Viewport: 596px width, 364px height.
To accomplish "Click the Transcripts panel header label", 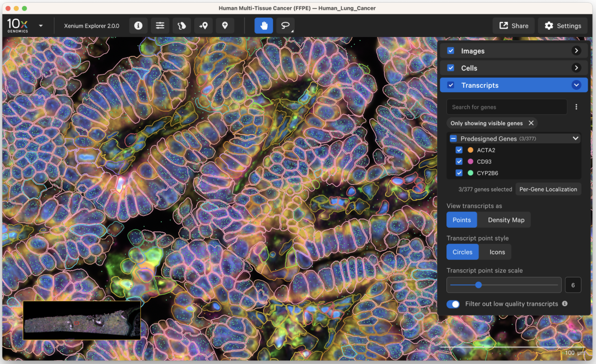I will click(480, 85).
